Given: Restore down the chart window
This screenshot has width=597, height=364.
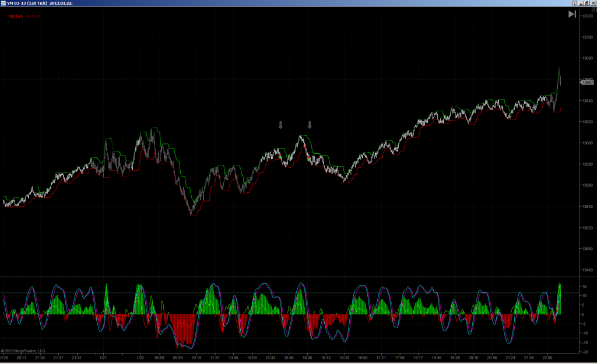Looking at the screenshot, I should pos(587,3).
